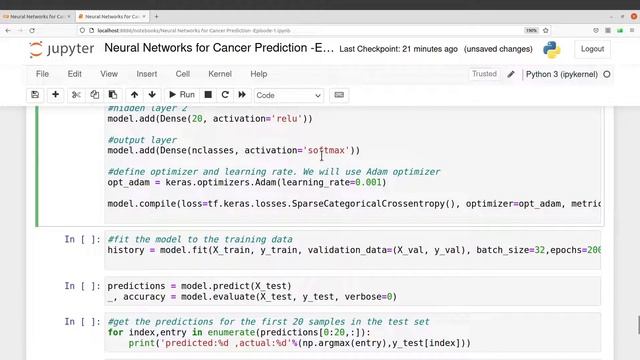Click the pencil edit mode icon
The height and width of the screenshot is (360, 640).
(x=511, y=74)
